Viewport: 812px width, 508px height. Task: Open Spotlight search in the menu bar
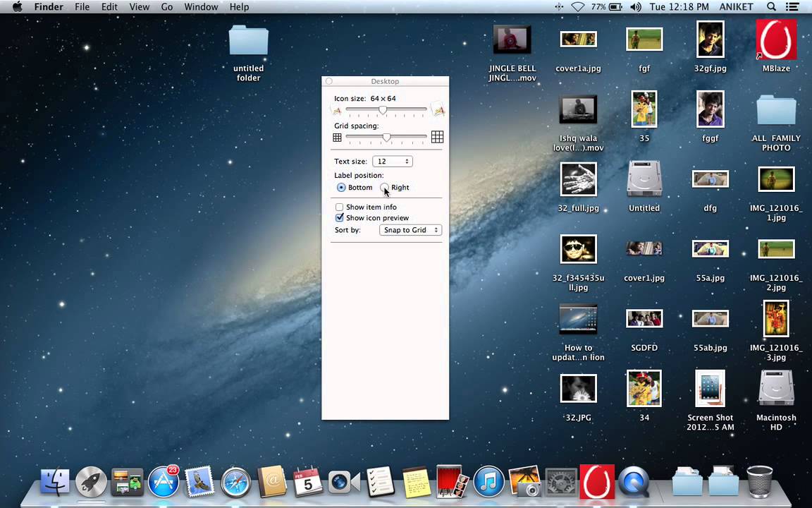pos(772,6)
